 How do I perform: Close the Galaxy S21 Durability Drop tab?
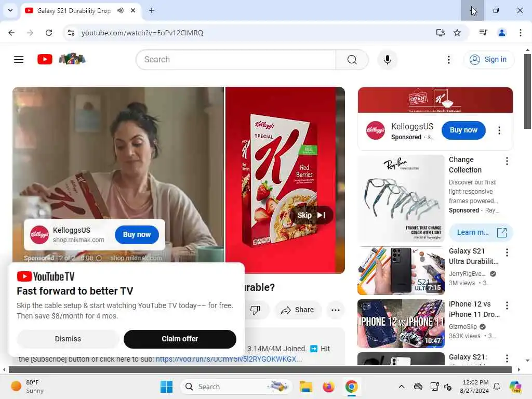[133, 10]
